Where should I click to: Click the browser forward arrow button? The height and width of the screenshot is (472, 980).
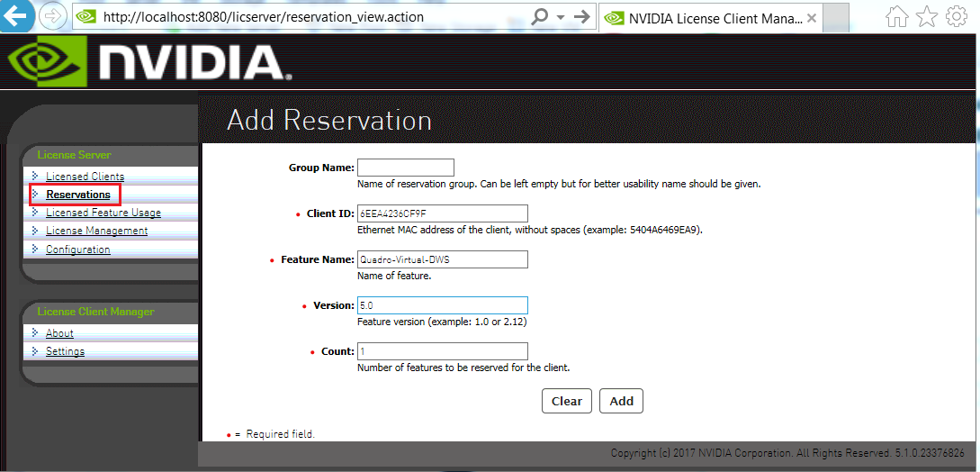(x=53, y=17)
